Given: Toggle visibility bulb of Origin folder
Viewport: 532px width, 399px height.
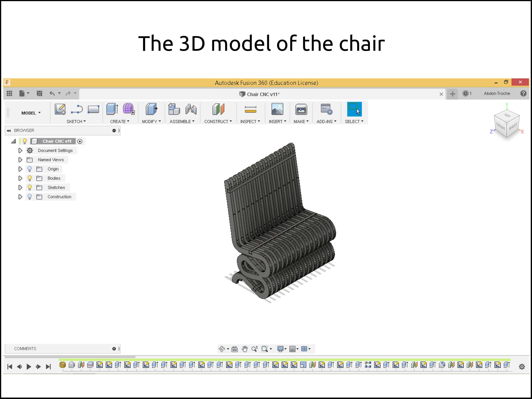Looking at the screenshot, I should pos(30,169).
